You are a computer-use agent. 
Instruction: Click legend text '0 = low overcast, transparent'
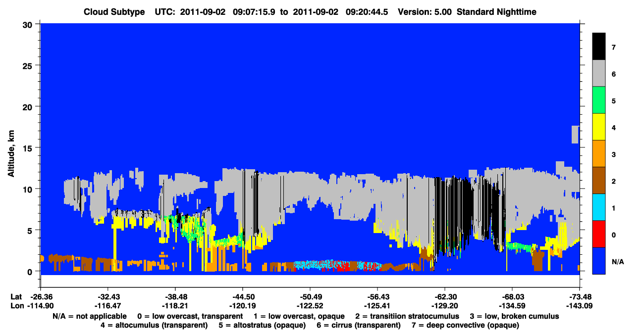pos(190,316)
